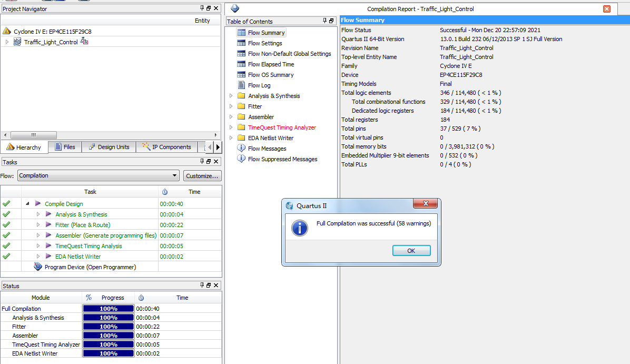Screen dimensions: 630x364
Task: Float the Table of Contents panel
Action: click(331, 21)
